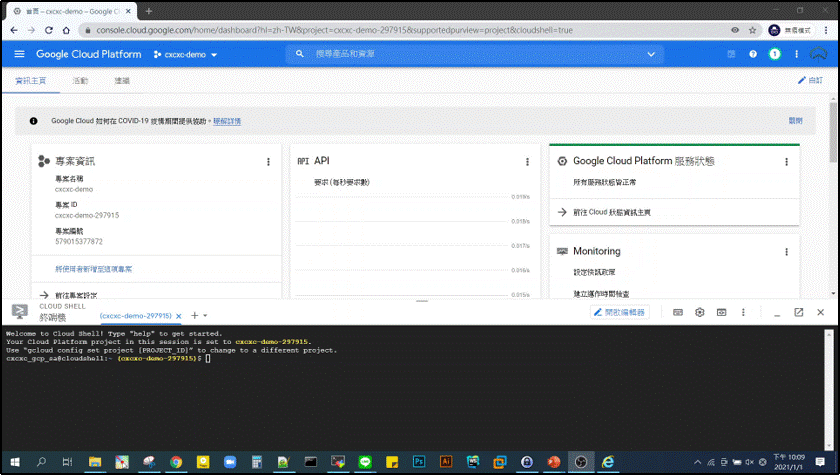Open Monitoring card three-dot menu

point(786,252)
